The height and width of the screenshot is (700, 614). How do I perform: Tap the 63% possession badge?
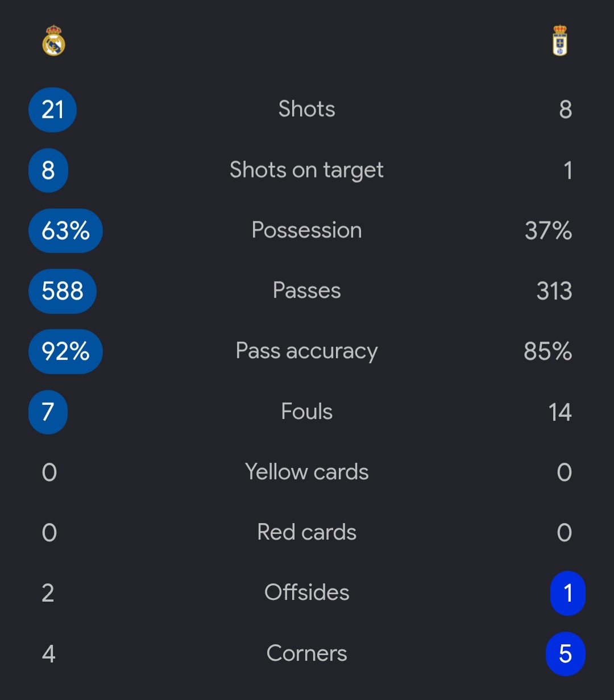pyautogui.click(x=65, y=230)
